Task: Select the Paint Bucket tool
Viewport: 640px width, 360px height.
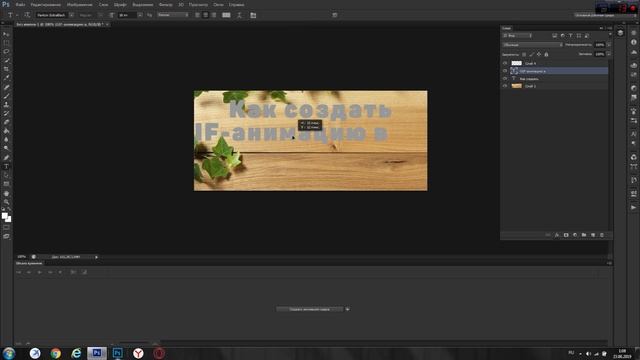Action: 6,131
